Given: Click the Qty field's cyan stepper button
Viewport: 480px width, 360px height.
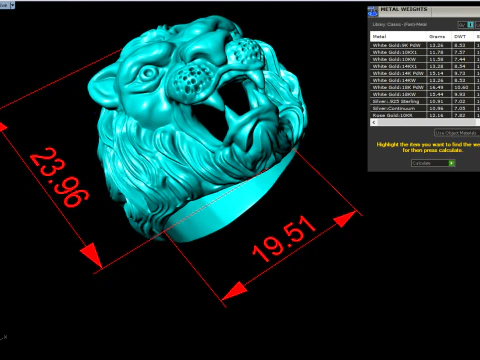Looking at the screenshot, I should 470,25.
